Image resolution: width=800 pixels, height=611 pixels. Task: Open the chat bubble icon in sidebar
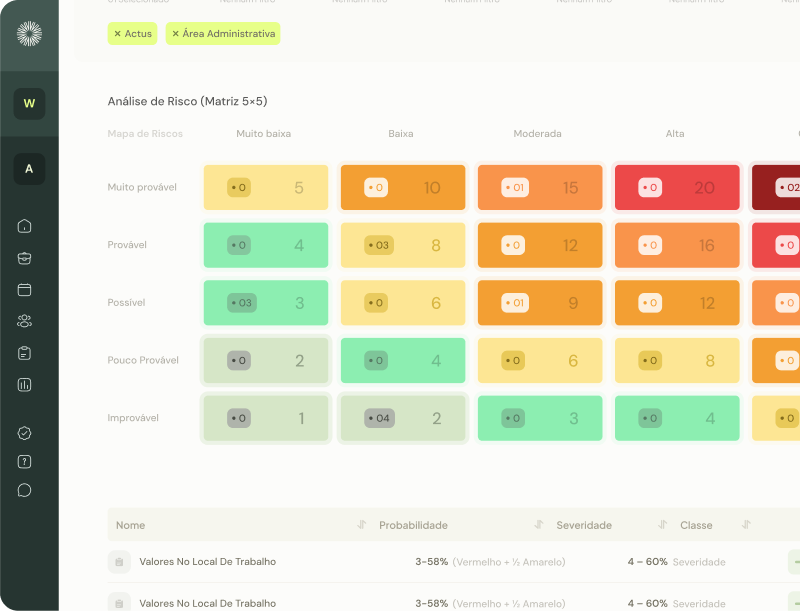click(x=25, y=491)
